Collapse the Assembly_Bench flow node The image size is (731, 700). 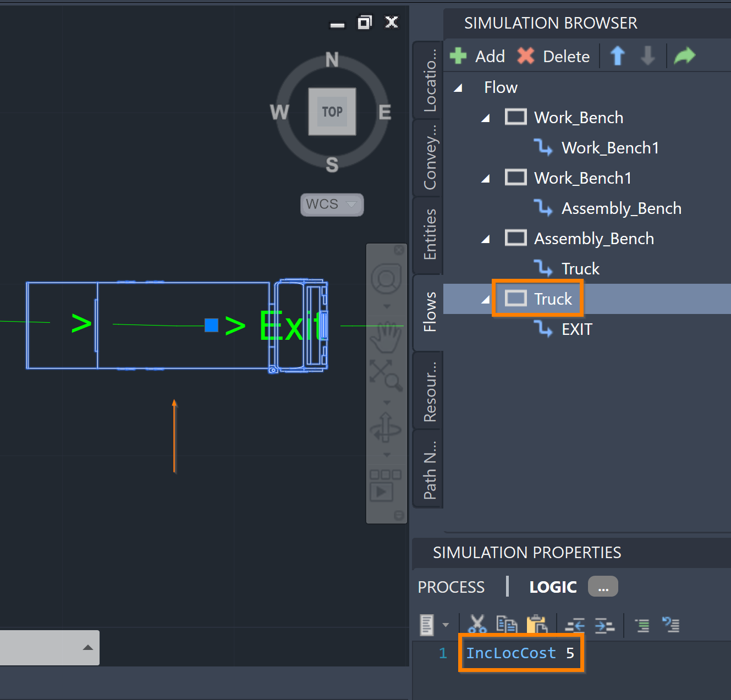coord(485,239)
